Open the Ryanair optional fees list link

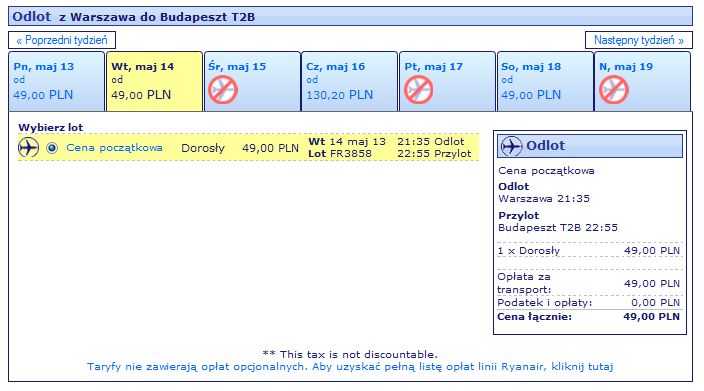350,367
